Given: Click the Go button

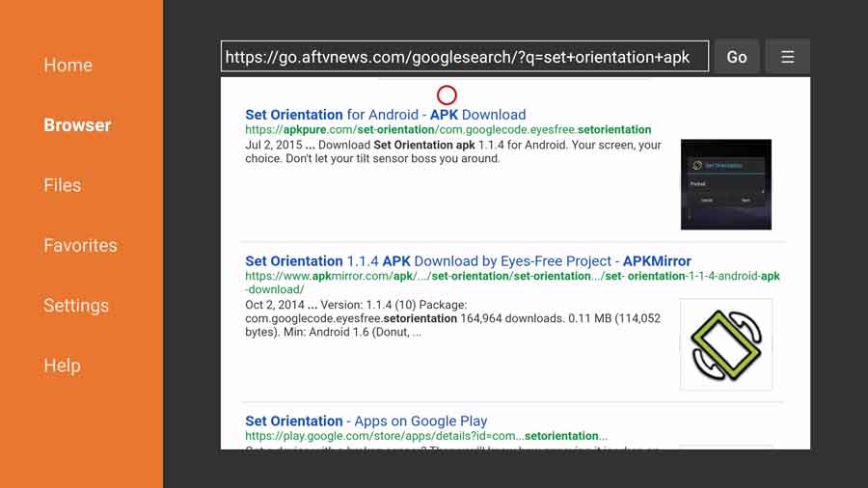Looking at the screenshot, I should (736, 57).
